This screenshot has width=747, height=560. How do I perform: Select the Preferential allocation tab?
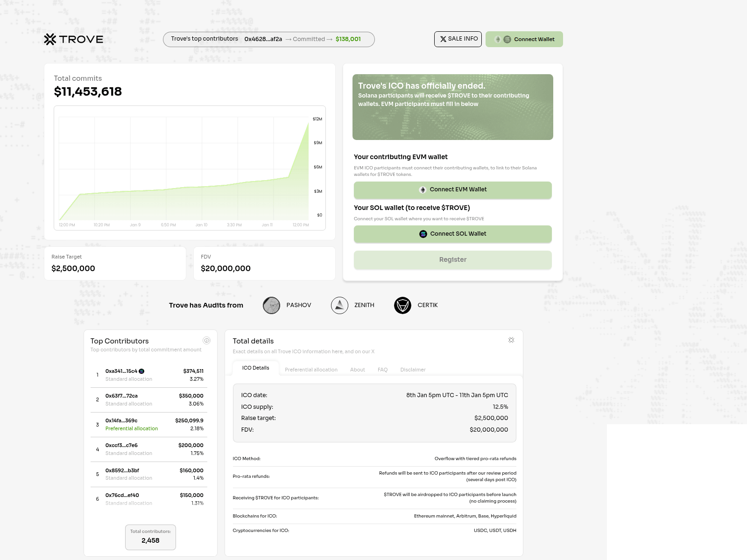311,370
